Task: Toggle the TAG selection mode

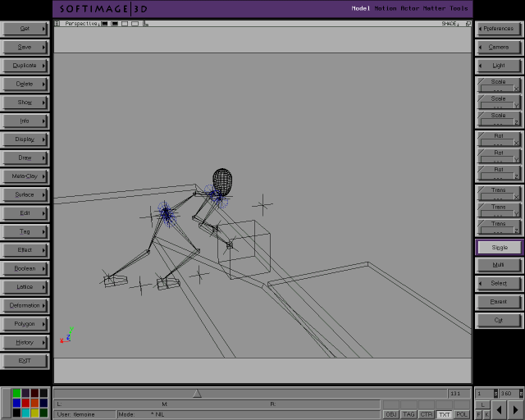Action: (409, 414)
